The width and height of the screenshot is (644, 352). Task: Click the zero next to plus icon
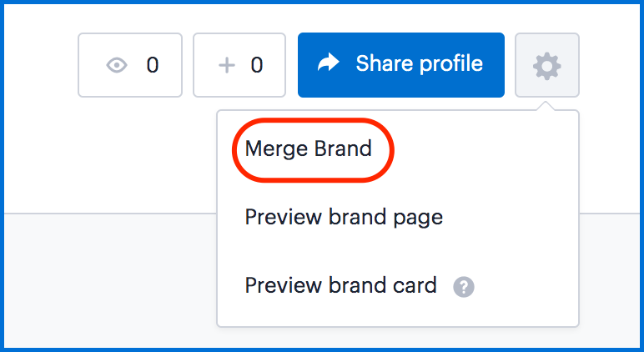(x=257, y=65)
